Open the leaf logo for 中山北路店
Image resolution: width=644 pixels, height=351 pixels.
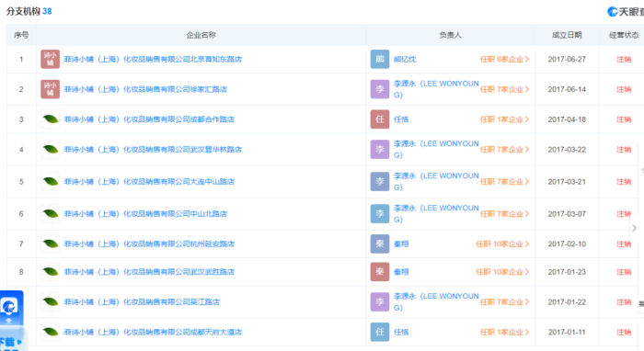pos(50,214)
